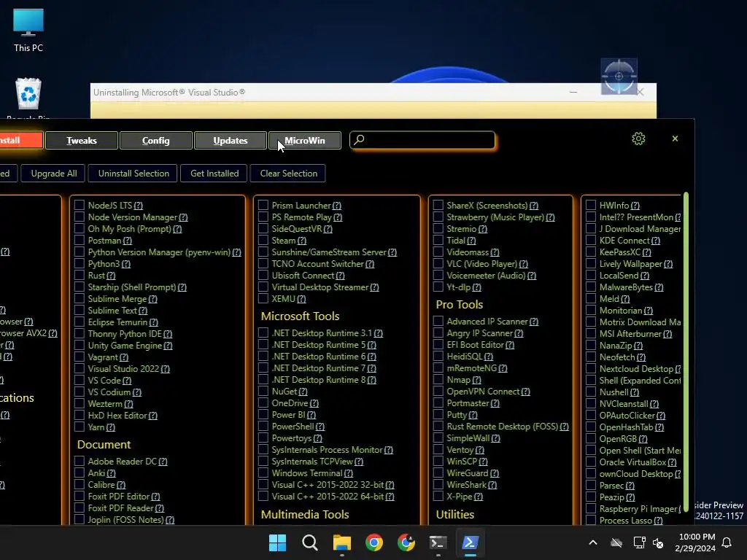Image resolution: width=747 pixels, height=560 pixels.
Task: Tick the Prism Launcher checkbox
Action: pyautogui.click(x=263, y=205)
